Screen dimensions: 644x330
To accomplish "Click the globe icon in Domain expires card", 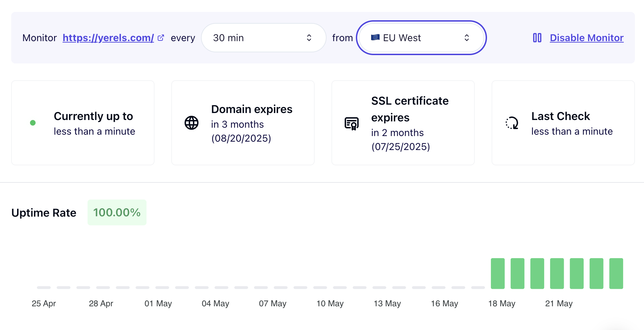I will [x=192, y=123].
